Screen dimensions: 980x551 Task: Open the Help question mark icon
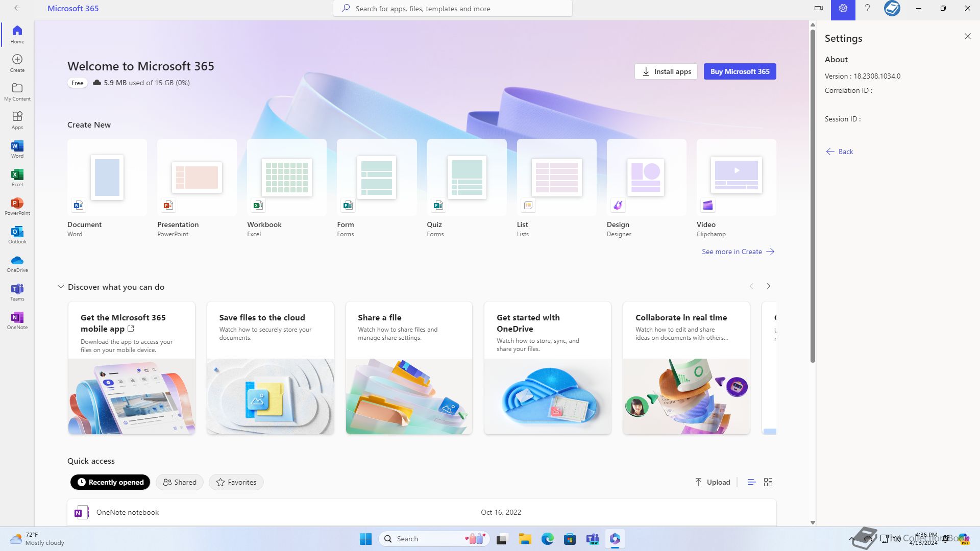click(x=867, y=9)
